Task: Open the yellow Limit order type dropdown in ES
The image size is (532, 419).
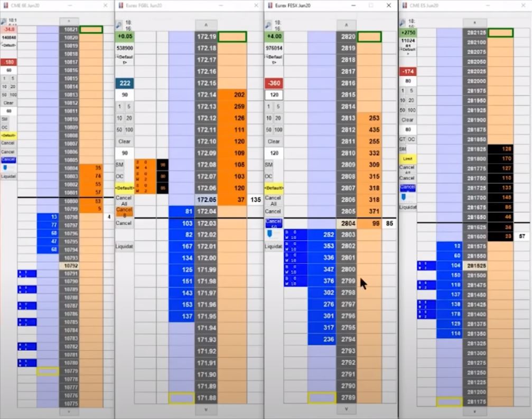Action: tap(407, 158)
